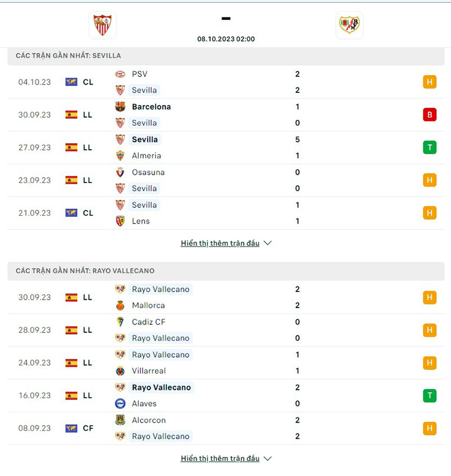Image resolution: width=451 pixels, height=476 pixels.
Task: Click the Lens team logo
Action: click(120, 221)
